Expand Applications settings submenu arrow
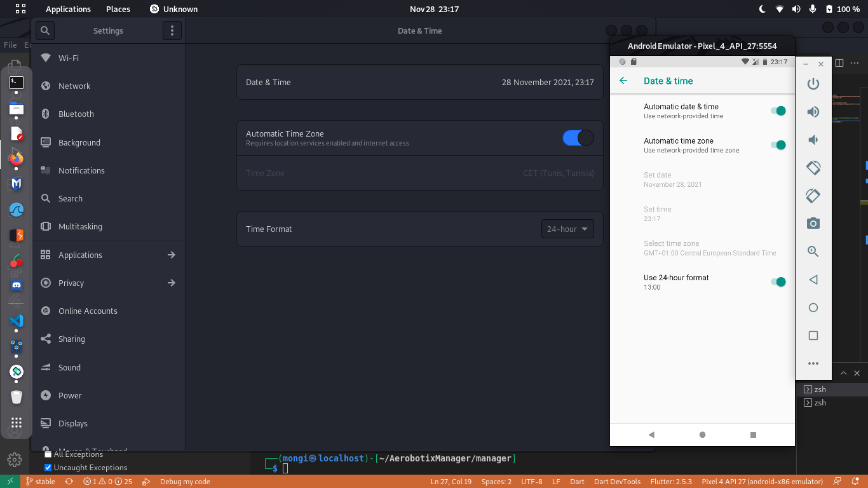Screen dimensions: 868x488 pos(171,255)
